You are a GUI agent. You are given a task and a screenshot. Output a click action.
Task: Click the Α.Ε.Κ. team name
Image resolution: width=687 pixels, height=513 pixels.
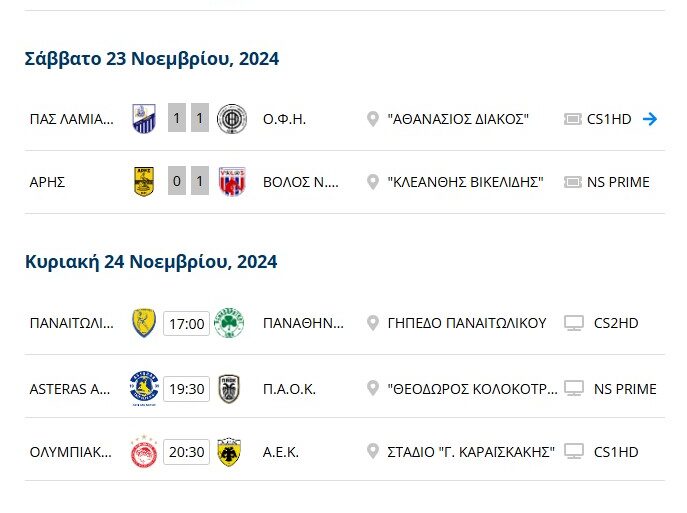[281, 452]
